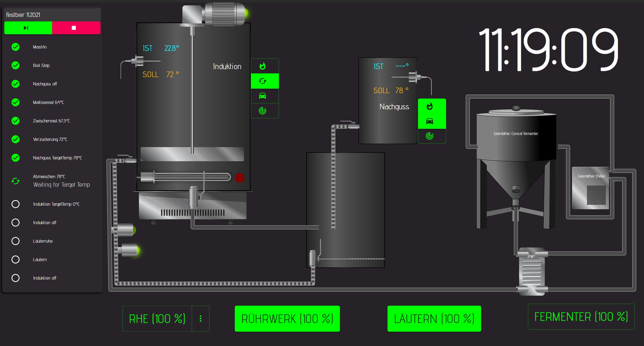Click the Grainfather Chiller image

(591, 188)
